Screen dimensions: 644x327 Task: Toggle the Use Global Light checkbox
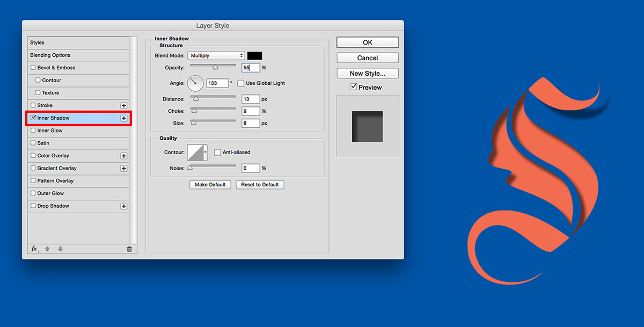241,83
